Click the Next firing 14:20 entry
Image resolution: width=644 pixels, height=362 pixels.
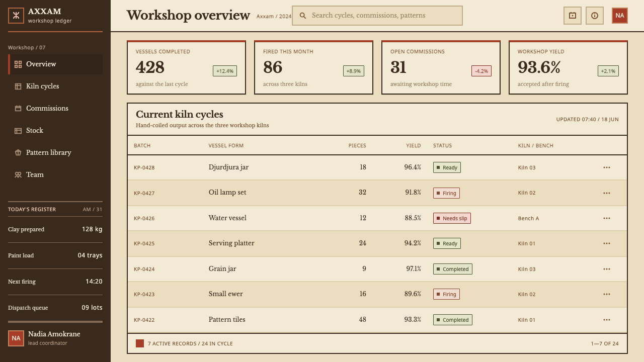55,282
